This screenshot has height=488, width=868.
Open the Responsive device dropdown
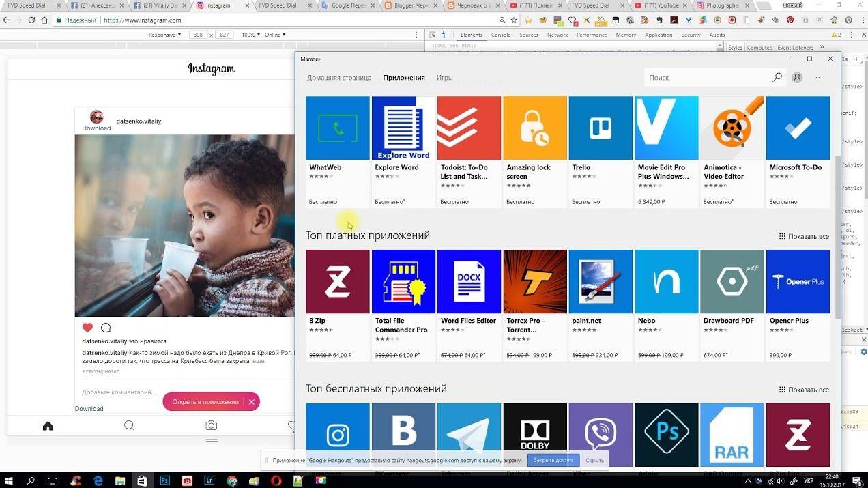coord(165,35)
